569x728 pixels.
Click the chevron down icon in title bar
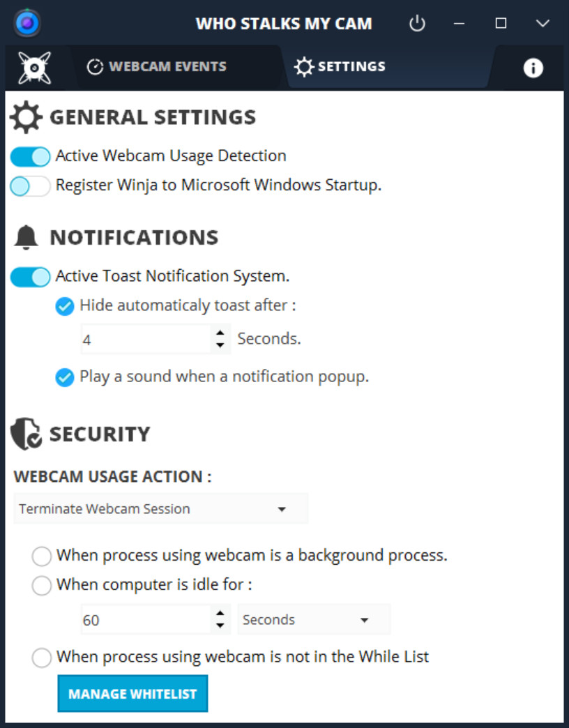click(x=542, y=23)
